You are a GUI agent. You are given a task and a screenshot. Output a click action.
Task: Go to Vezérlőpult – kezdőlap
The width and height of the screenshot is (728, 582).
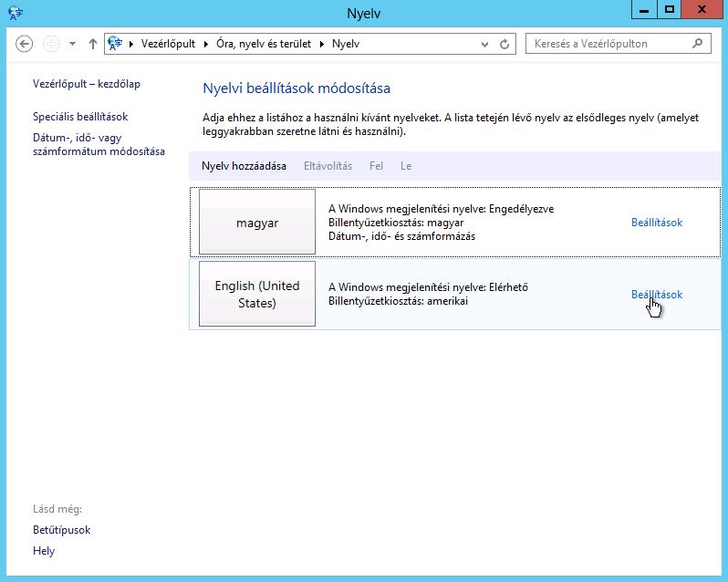click(87, 84)
